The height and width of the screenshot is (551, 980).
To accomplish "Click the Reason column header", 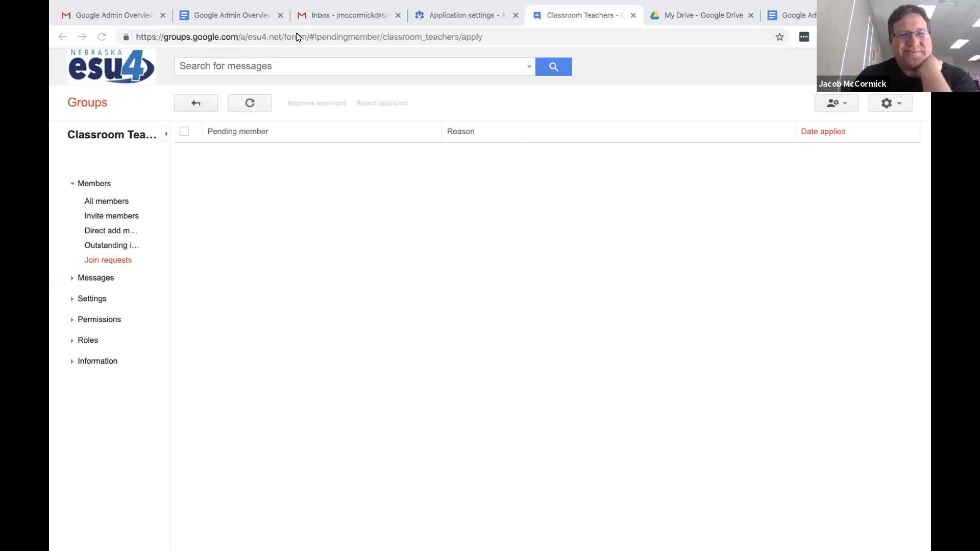I will tap(460, 132).
